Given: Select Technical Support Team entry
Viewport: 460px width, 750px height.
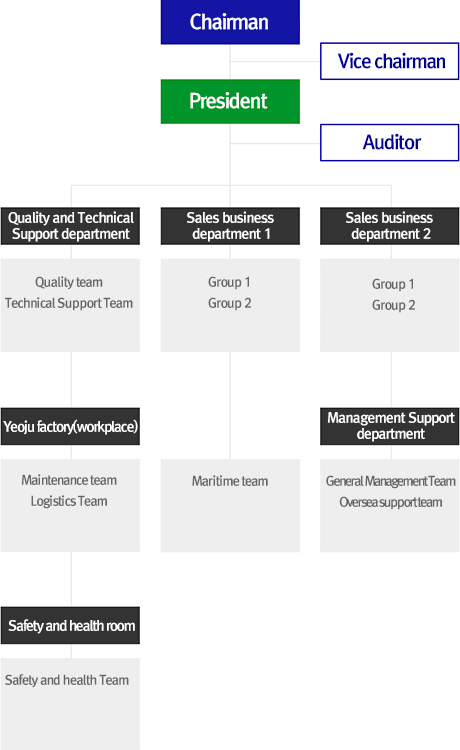Looking at the screenshot, I should point(69,303).
